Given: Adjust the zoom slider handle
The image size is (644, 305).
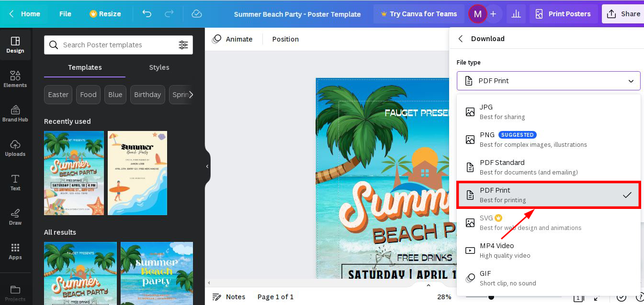Looking at the screenshot, I should point(491,297).
